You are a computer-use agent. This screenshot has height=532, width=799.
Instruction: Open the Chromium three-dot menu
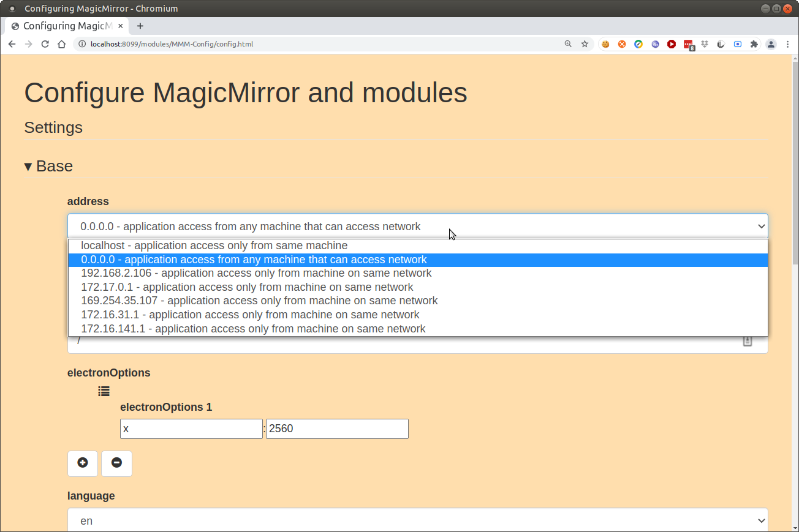[788, 44]
